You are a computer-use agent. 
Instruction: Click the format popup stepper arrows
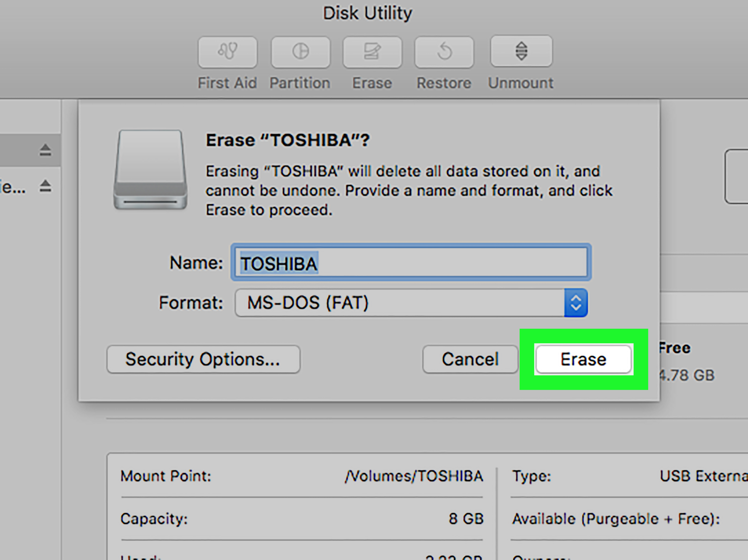[x=576, y=303]
